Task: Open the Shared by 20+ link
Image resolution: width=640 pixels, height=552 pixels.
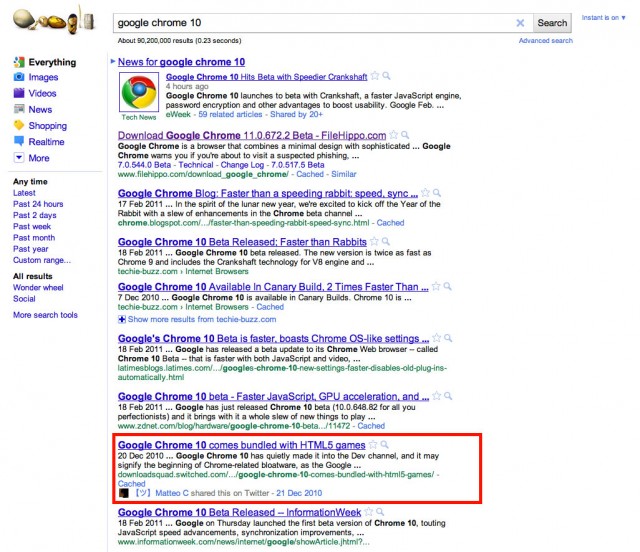Action: [296, 114]
